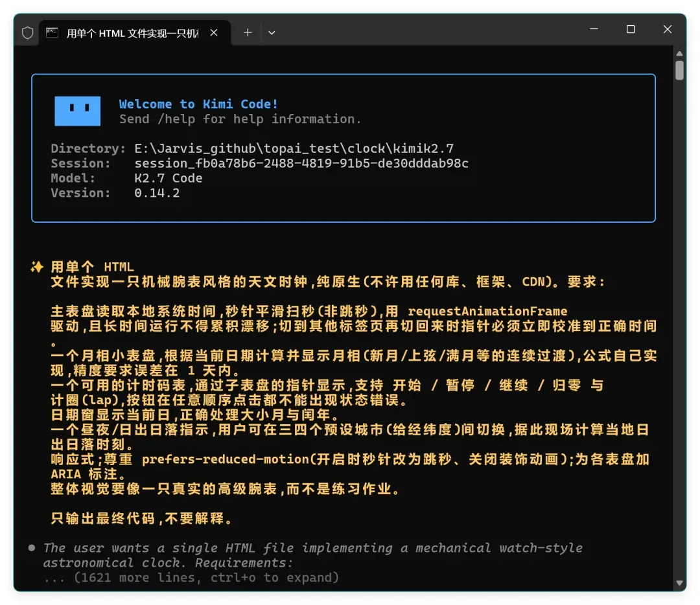Minimize the terminal window
This screenshot has height=605, width=700.
coord(594,29)
